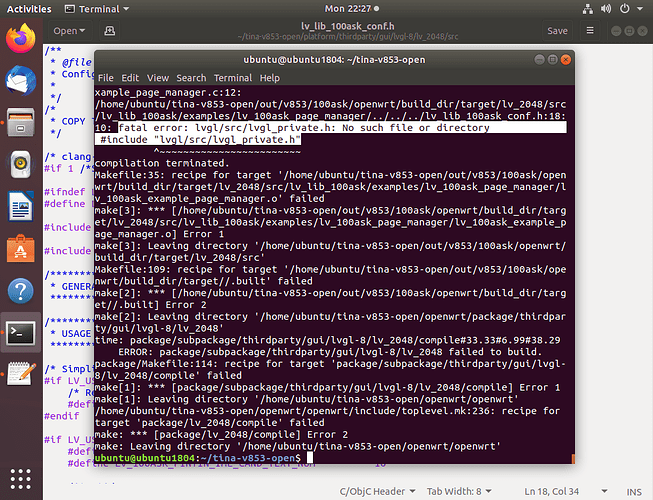653x500 pixels.
Task: Open the Terminal app menu in top bar
Action: click(97, 9)
